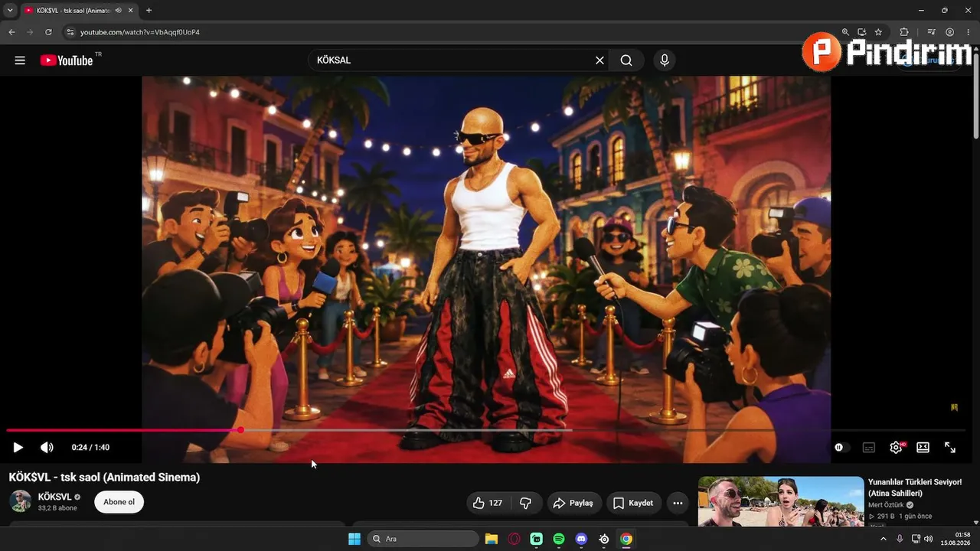The width and height of the screenshot is (980, 551).
Task: Install the page as an app
Action: (861, 32)
